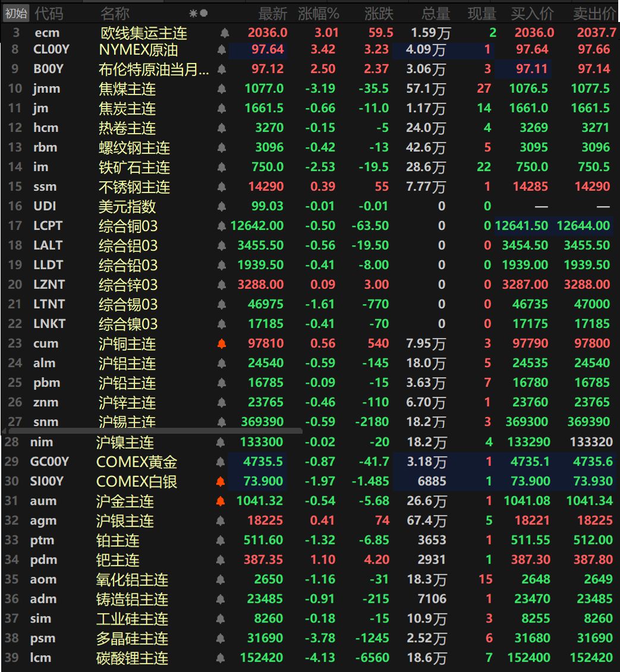Toggle the orange alert bell for 沪金主连
Viewport: 620px width, 672px height.
(x=221, y=501)
